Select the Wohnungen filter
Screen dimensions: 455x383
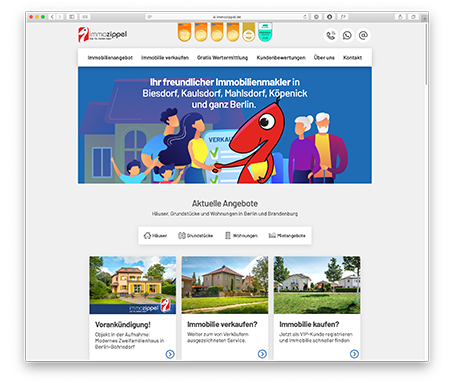(241, 236)
